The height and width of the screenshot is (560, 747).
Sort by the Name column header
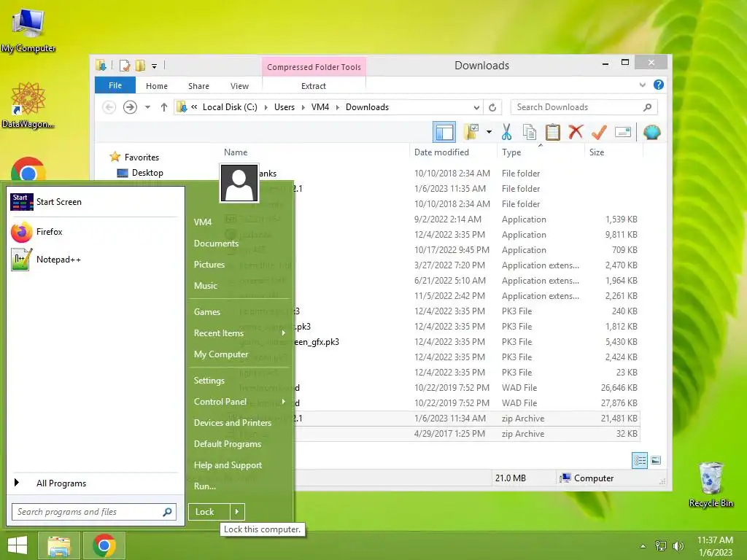point(236,152)
